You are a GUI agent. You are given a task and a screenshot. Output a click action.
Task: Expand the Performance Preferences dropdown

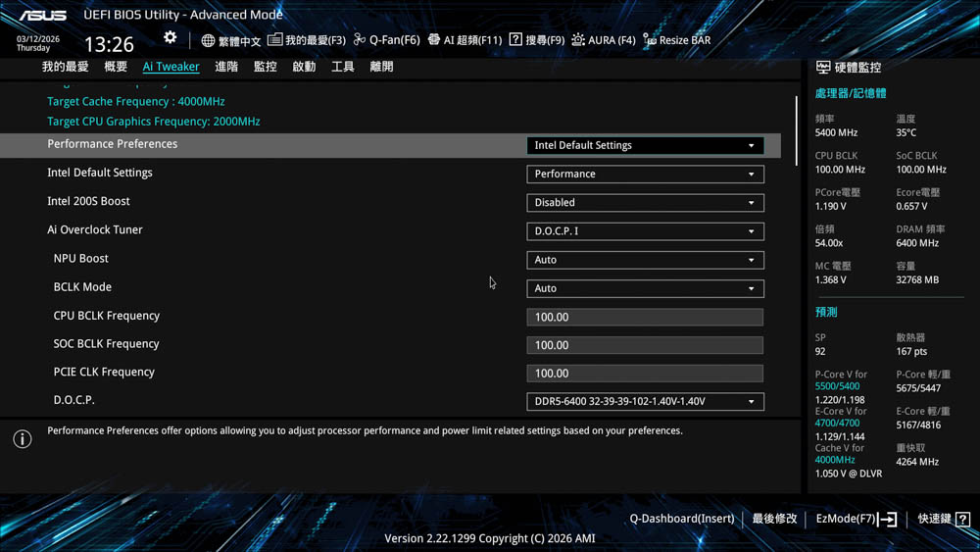pos(645,145)
